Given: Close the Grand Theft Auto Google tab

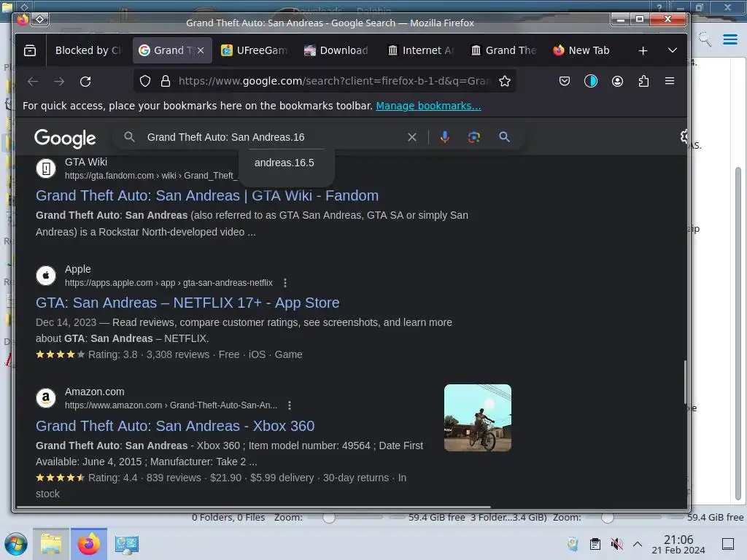Looking at the screenshot, I should 201,50.
